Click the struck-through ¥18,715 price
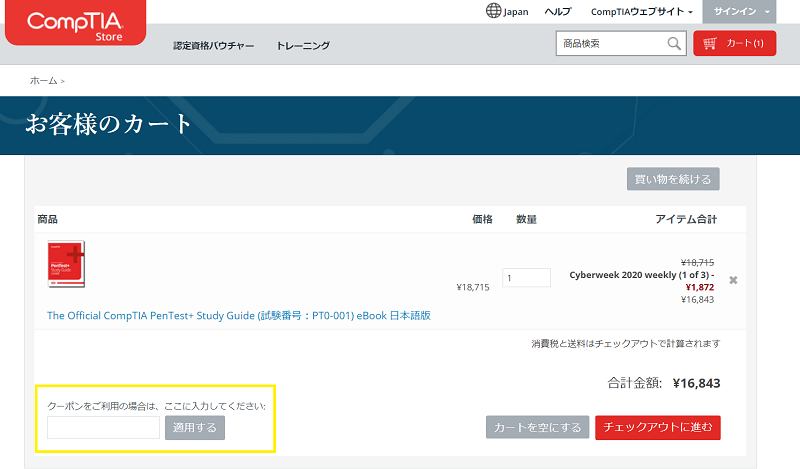Viewport: 800px width, 469px height. [x=697, y=263]
